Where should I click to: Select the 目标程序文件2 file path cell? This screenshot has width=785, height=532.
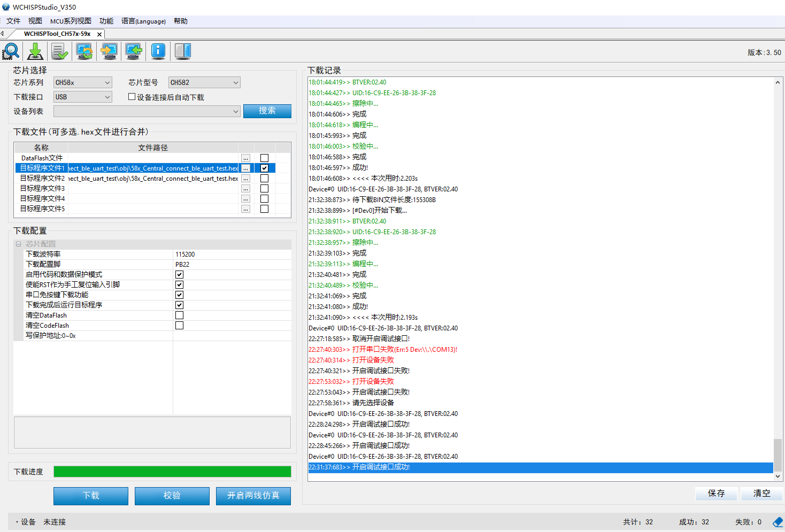153,179
